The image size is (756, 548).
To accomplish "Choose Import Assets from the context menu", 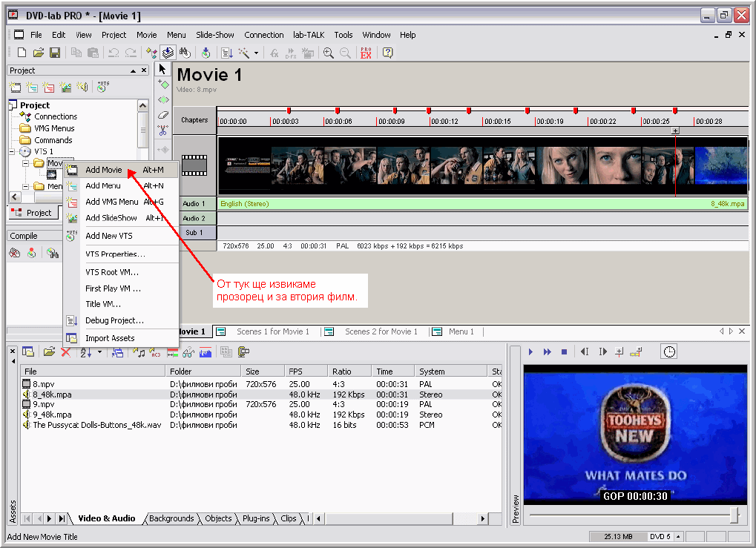I will pyautogui.click(x=121, y=338).
